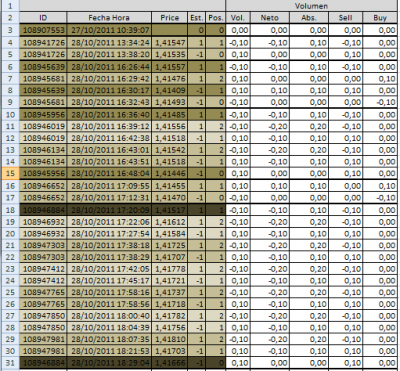The image size is (400, 371).
Task: Select the Buy column header cell
Action: point(380,18)
